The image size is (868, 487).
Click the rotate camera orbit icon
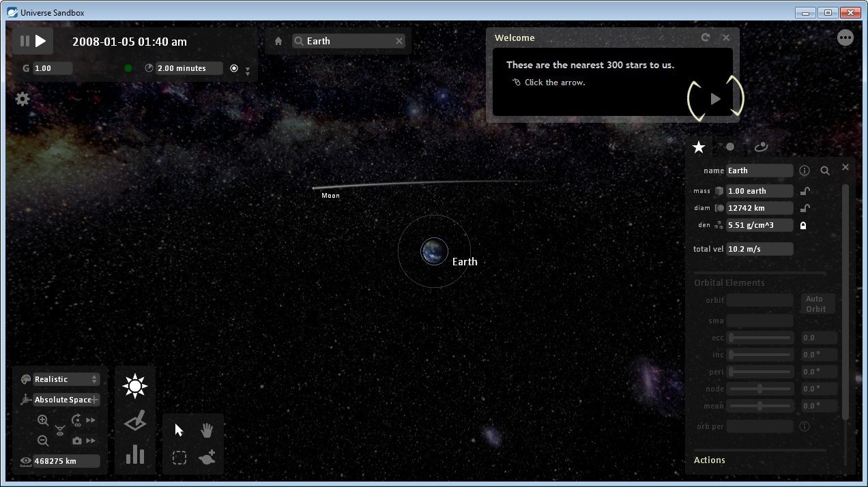click(x=76, y=420)
